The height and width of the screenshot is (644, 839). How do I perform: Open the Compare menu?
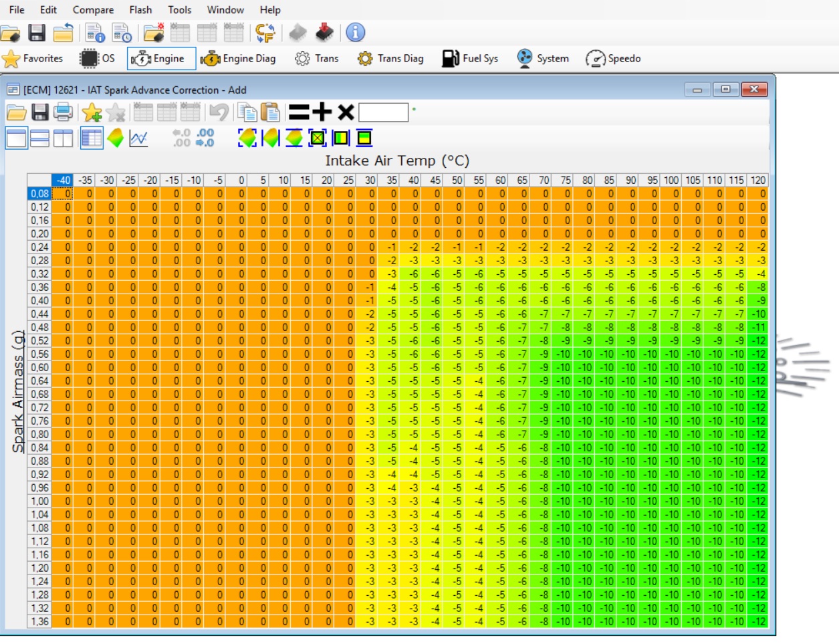coord(93,10)
